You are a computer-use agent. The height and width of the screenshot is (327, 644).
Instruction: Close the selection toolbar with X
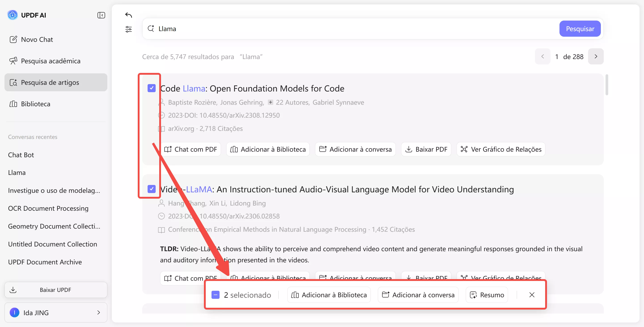532,295
